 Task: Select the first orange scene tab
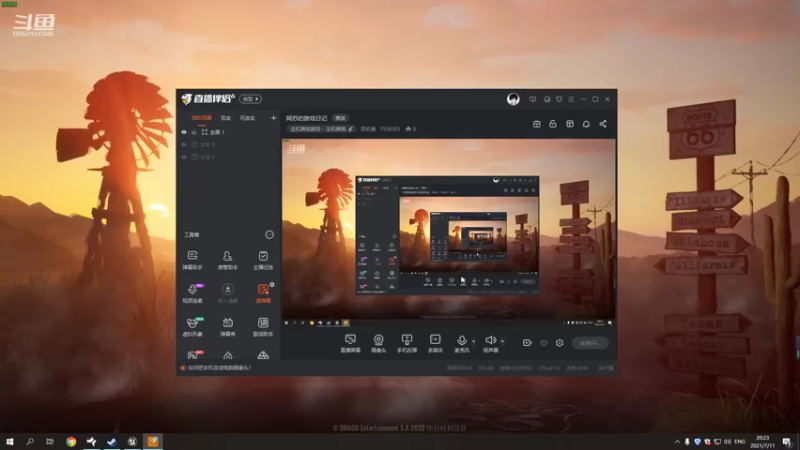point(201,118)
